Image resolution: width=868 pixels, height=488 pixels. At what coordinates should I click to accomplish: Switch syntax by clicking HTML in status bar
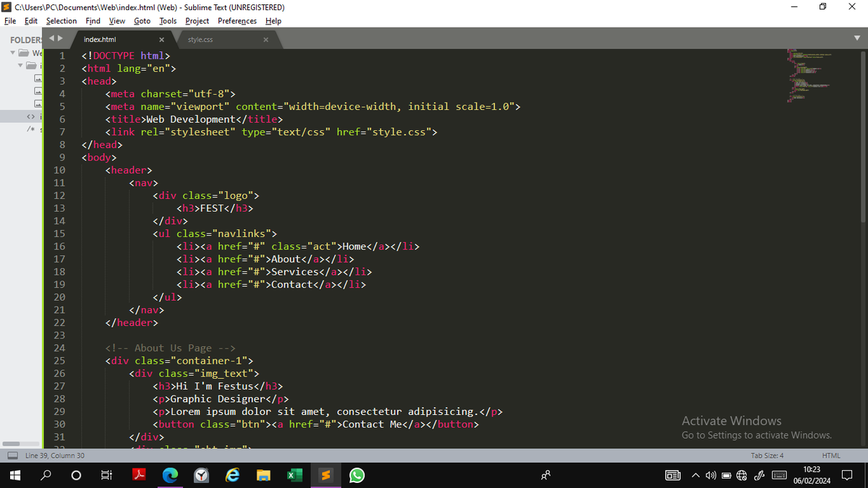pos(830,455)
